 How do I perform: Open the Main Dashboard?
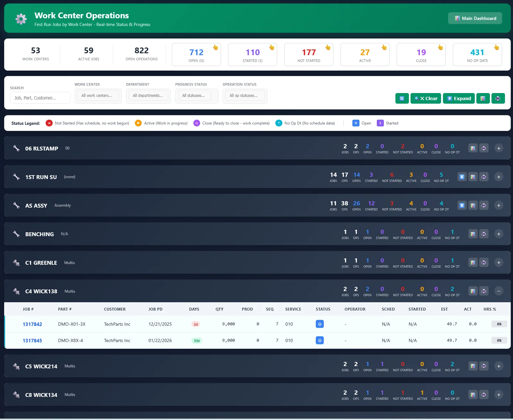pyautogui.click(x=475, y=18)
